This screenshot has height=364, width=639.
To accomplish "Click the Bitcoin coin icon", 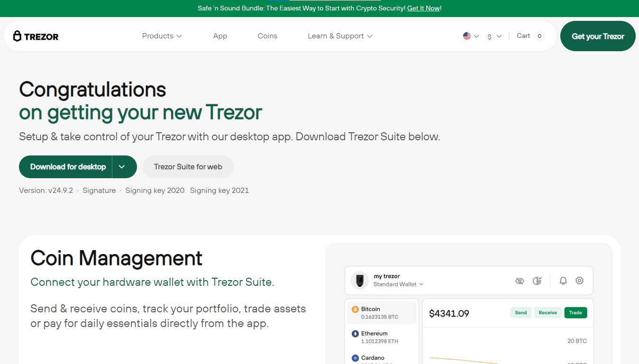I will click(355, 309).
